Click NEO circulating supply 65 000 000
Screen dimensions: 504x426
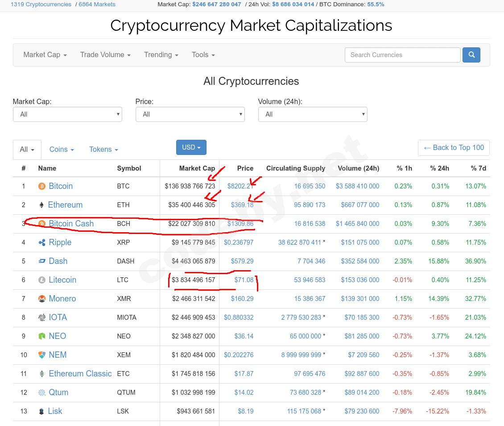(x=306, y=336)
